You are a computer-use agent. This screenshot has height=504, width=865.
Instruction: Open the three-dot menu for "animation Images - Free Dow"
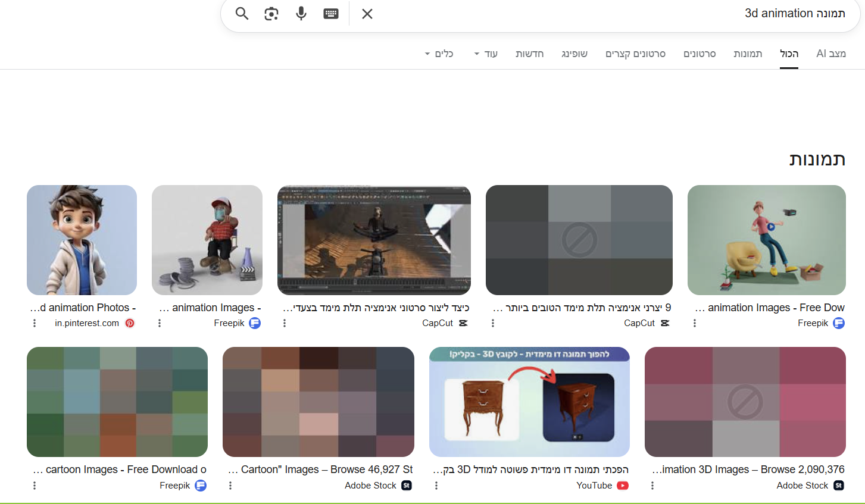695,323
